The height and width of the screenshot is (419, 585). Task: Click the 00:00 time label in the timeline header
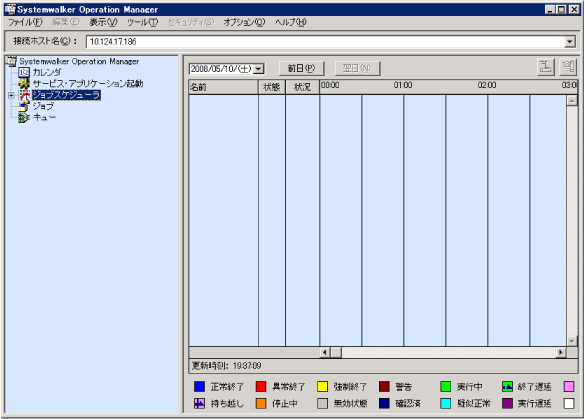(x=330, y=85)
